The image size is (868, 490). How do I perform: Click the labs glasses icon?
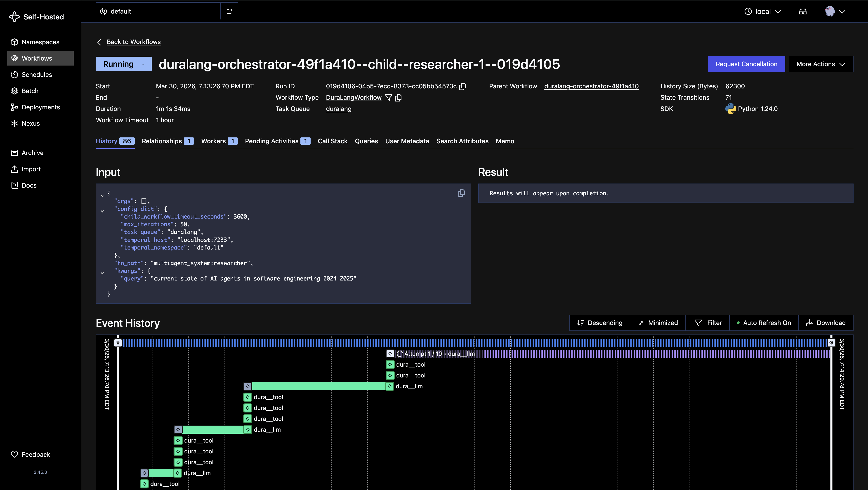[803, 12]
